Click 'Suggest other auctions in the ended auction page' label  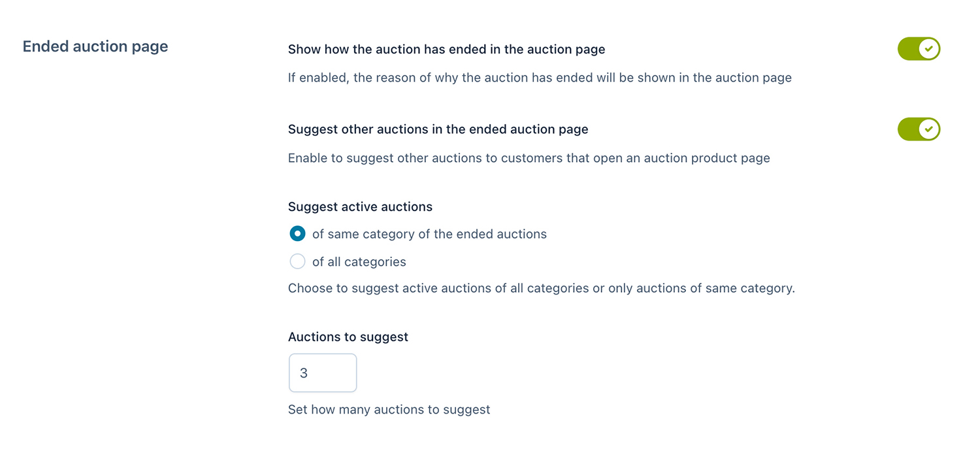(x=438, y=129)
